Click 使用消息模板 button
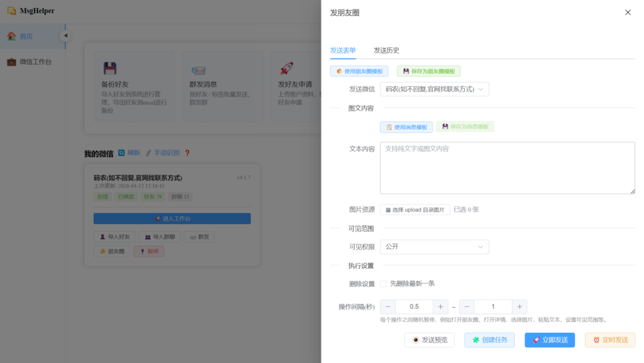 [x=406, y=127]
